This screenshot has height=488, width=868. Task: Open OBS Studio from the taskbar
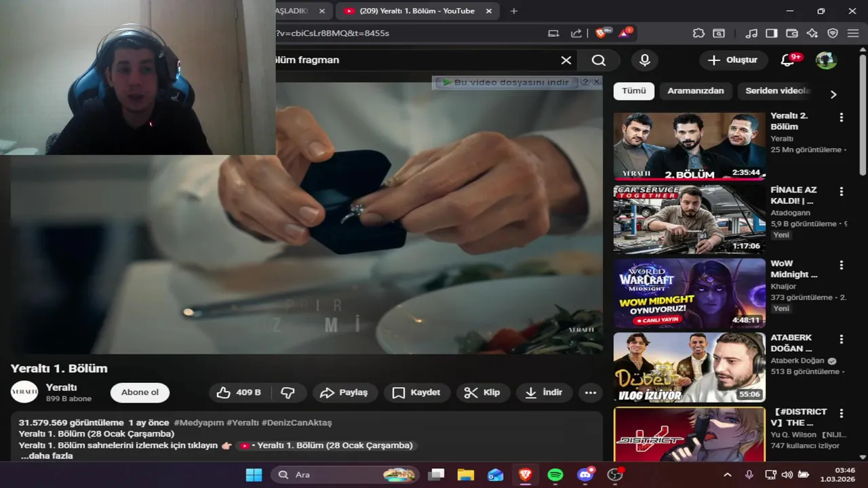coord(615,474)
